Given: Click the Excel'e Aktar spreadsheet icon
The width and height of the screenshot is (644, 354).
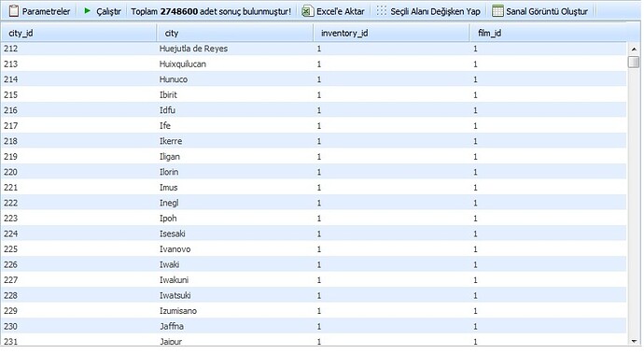Looking at the screenshot, I should [x=307, y=11].
